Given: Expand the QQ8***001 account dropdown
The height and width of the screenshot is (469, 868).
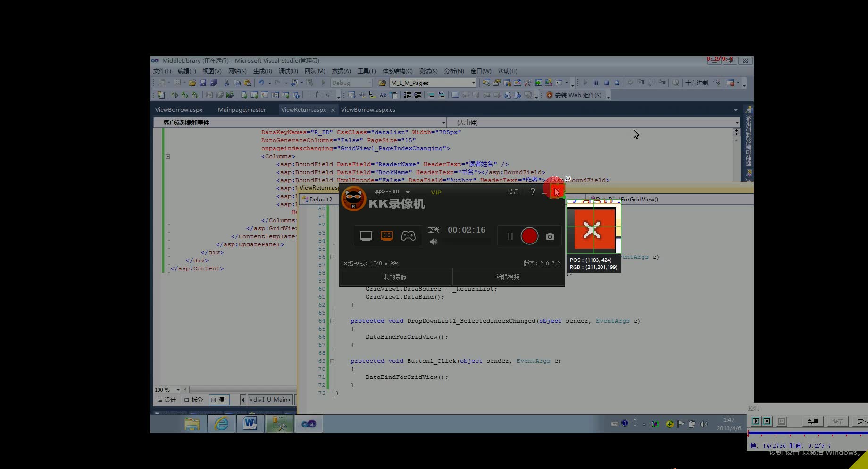Looking at the screenshot, I should (x=408, y=192).
